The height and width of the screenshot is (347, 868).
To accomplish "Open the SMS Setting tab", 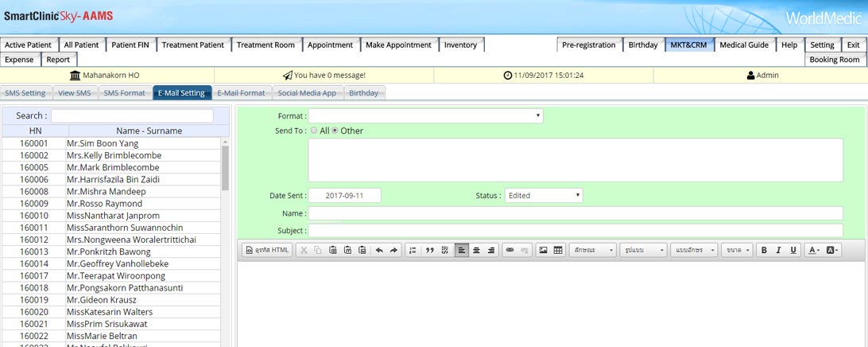I will tap(25, 93).
